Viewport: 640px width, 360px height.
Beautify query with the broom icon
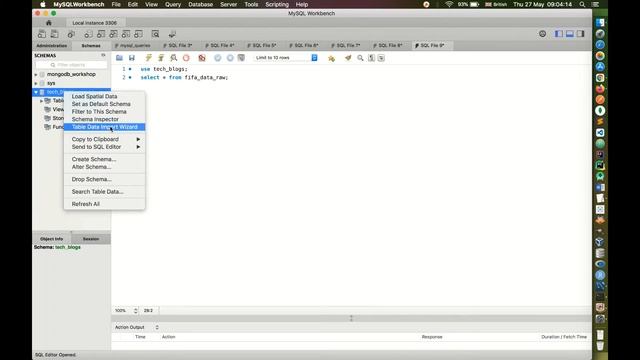coord(348,58)
